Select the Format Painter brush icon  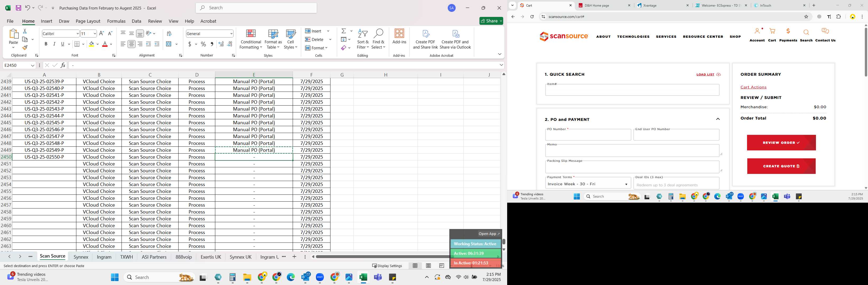click(25, 48)
